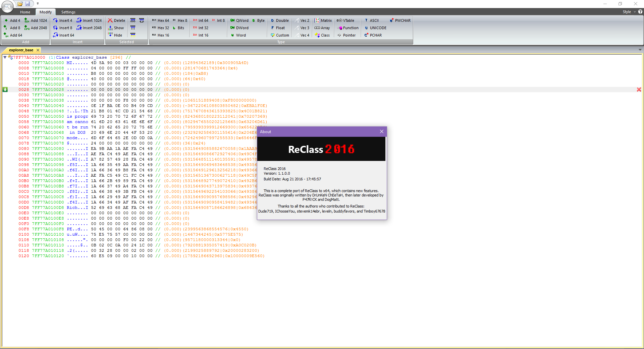644x349 pixels.
Task: Click the DWord type button
Action: [x=239, y=28]
